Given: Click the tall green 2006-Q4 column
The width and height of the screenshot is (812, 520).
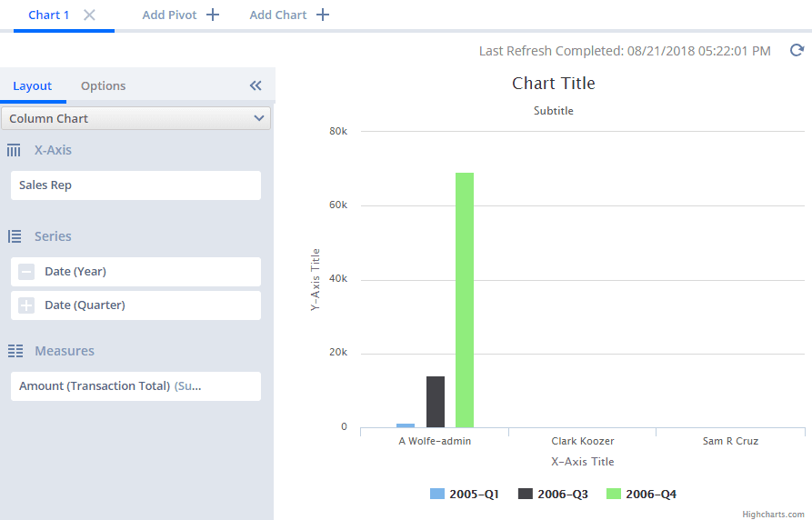Looking at the screenshot, I should (x=465, y=300).
